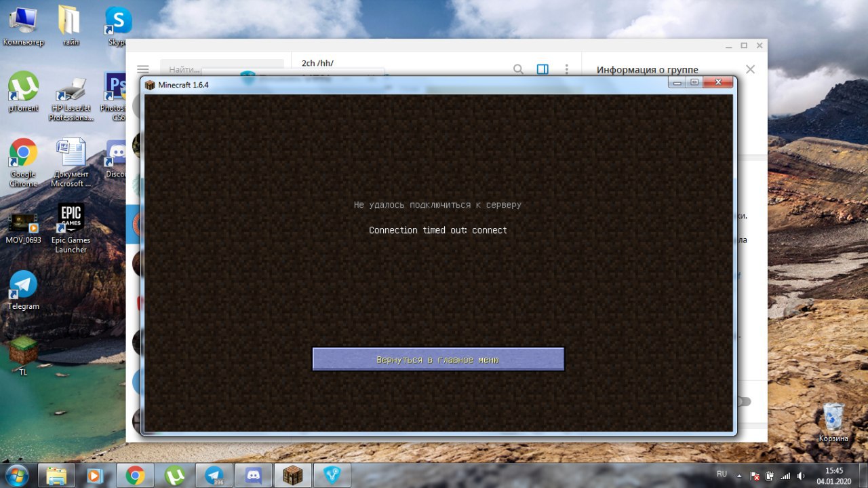The width and height of the screenshot is (868, 488).
Task: Switch to µTorrent in the taskbar
Action: pos(174,475)
